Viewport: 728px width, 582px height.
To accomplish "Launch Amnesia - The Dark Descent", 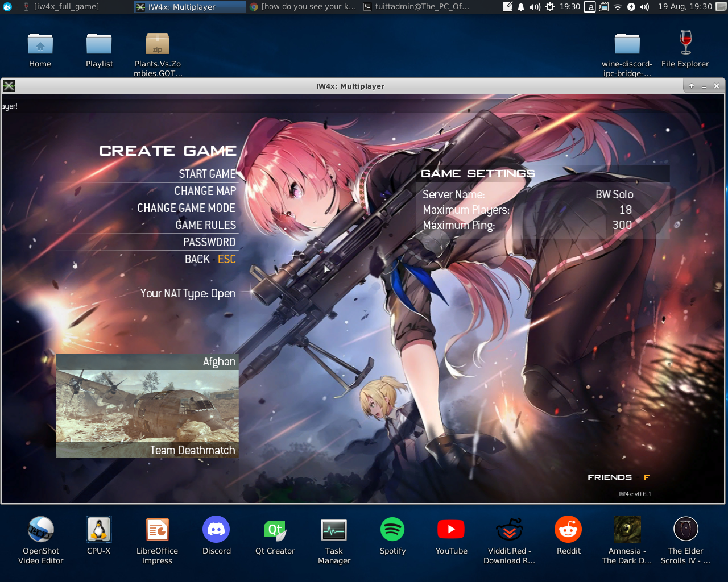I will (x=627, y=540).
